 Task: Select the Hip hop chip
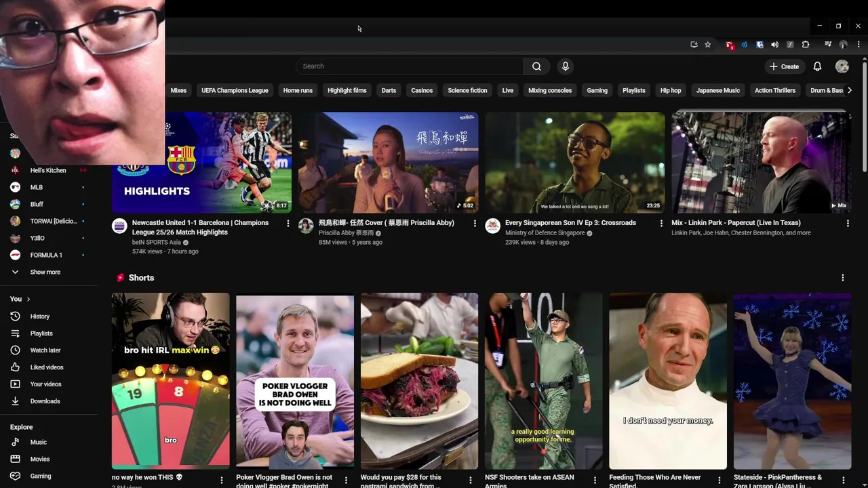(671, 90)
